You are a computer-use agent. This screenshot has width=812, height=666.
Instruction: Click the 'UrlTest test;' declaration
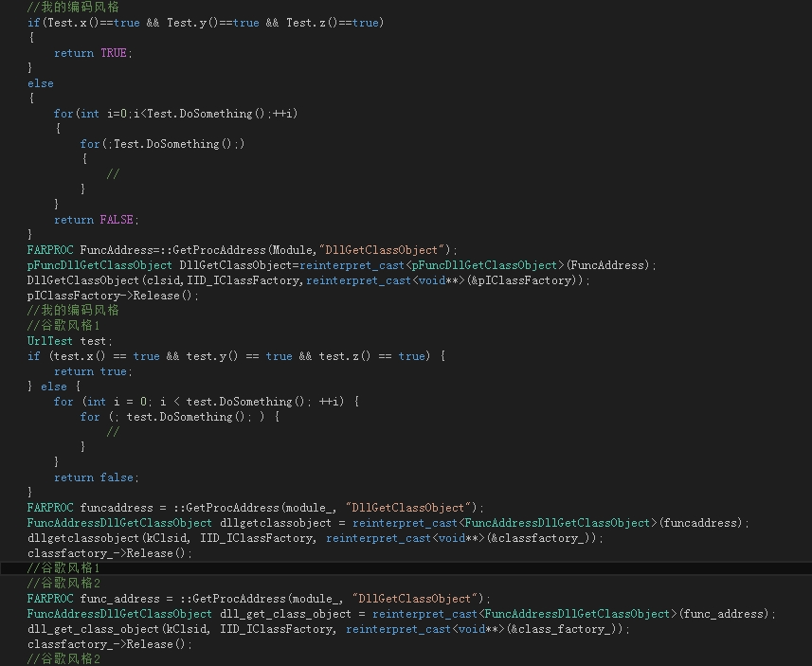click(70, 341)
